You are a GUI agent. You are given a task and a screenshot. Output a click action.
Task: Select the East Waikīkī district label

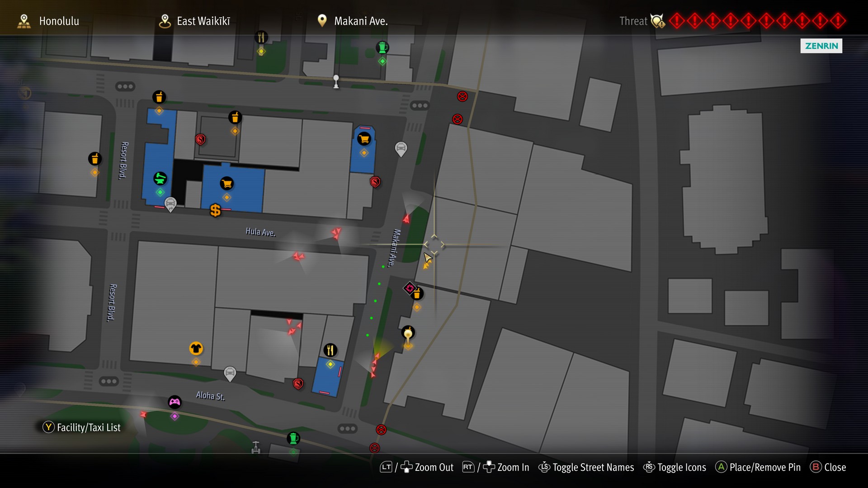tap(203, 21)
